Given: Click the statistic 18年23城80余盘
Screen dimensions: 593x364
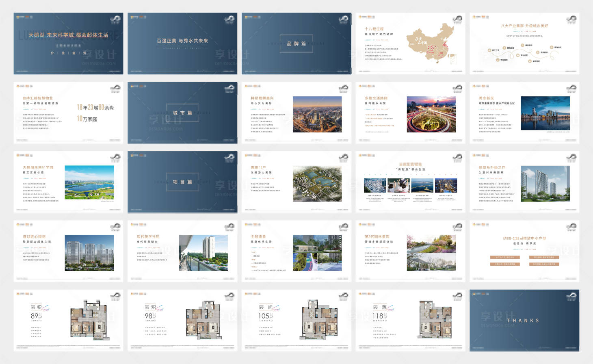Looking at the screenshot, I should tap(95, 107).
